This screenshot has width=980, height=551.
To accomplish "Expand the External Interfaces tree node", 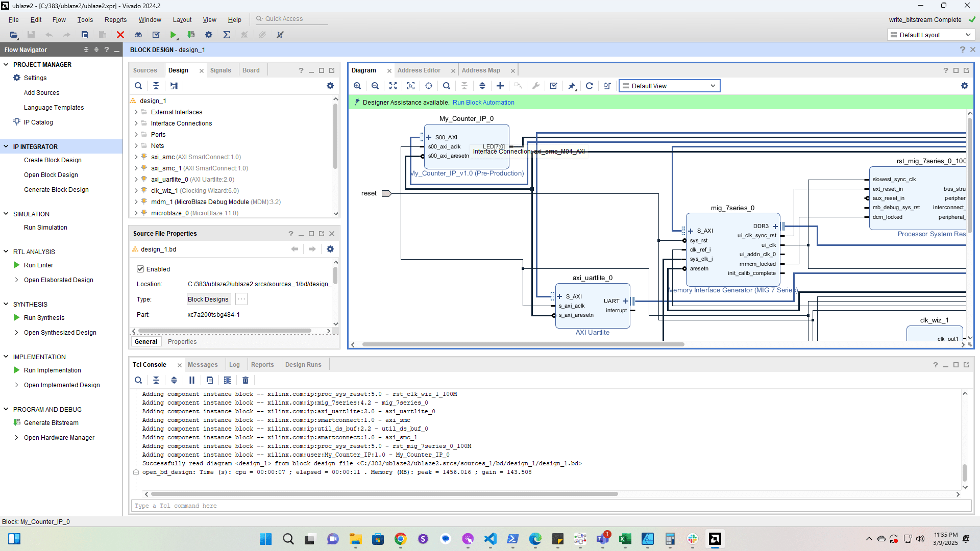I will tap(136, 112).
